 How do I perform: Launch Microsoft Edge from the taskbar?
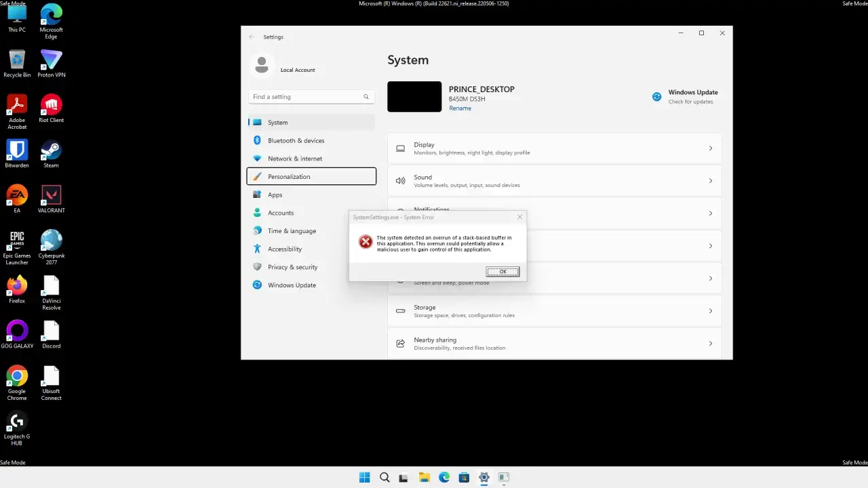[444, 478]
